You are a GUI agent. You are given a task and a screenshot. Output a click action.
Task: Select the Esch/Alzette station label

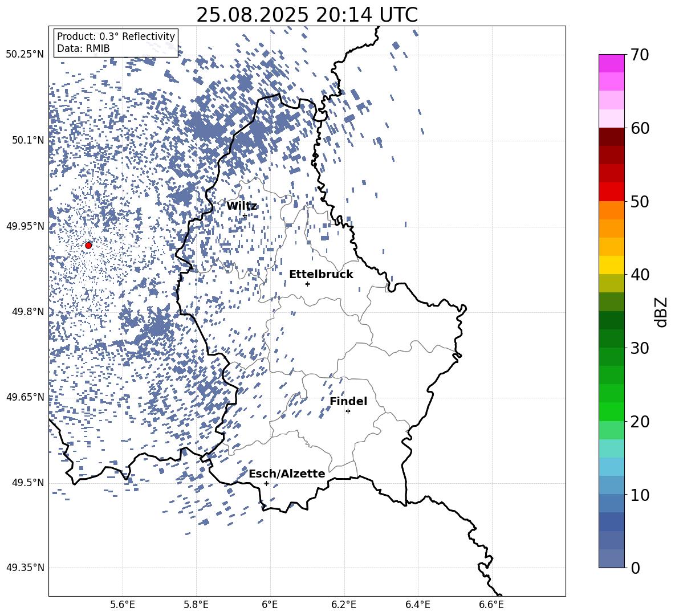(x=287, y=474)
